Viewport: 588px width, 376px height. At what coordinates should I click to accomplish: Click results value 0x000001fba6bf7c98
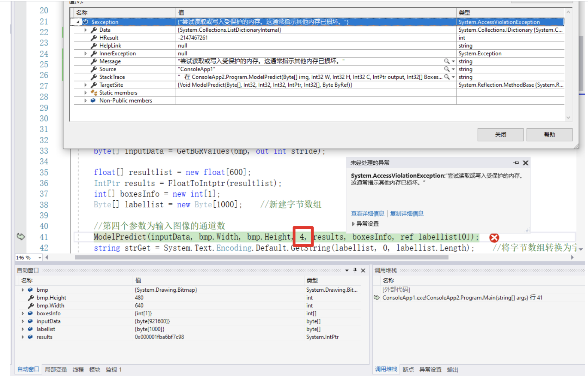pos(159,337)
